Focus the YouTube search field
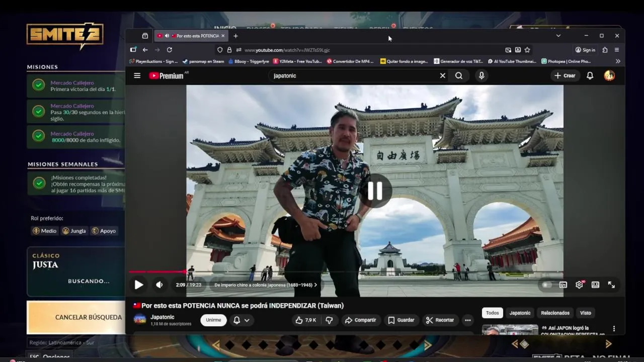 [355, 75]
